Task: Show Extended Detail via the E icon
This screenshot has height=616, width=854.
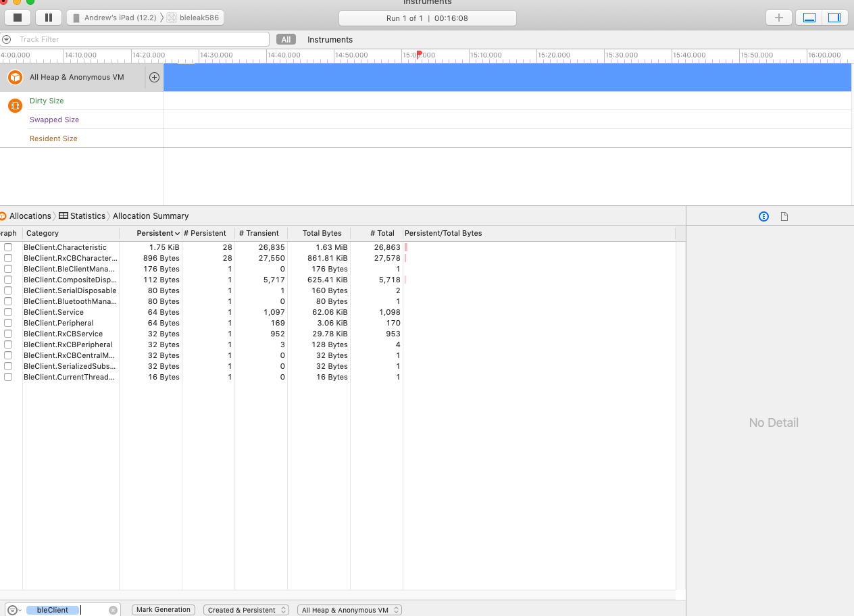Action: (x=763, y=216)
